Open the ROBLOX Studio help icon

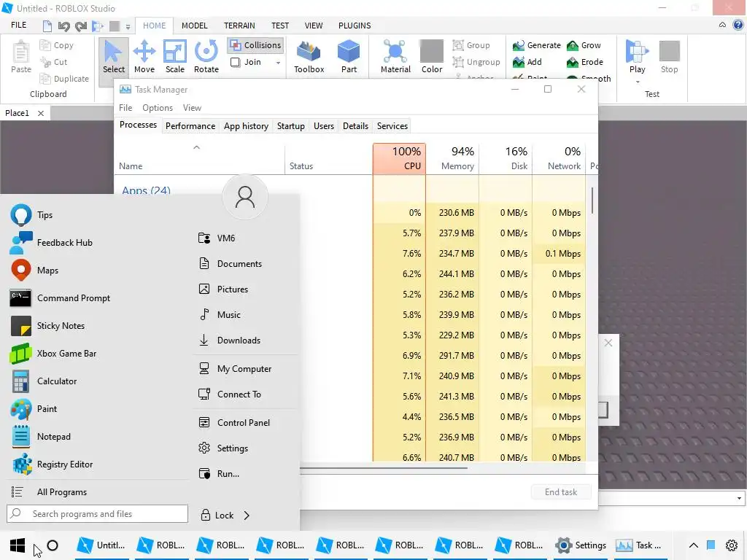738,26
